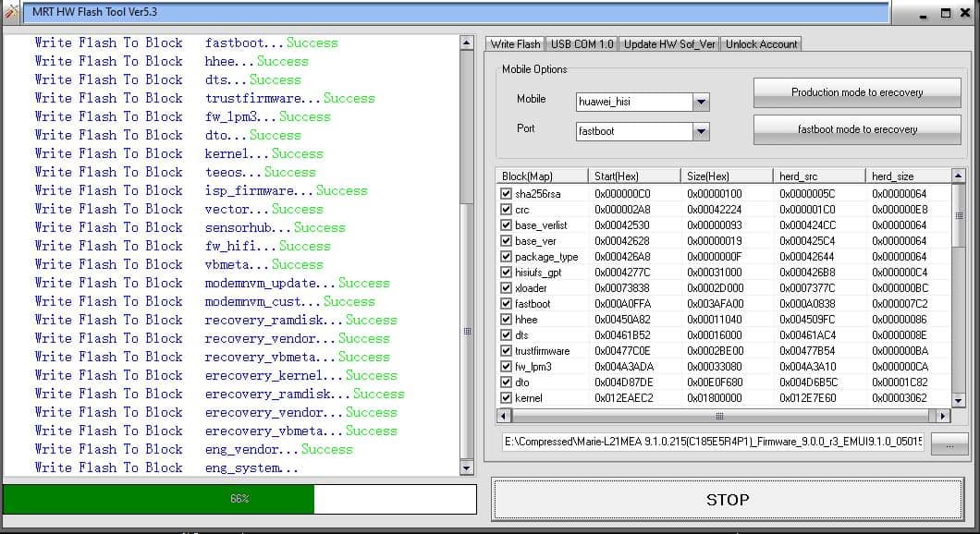Uncheck the base_verlist block
980x534 pixels.
(x=507, y=225)
